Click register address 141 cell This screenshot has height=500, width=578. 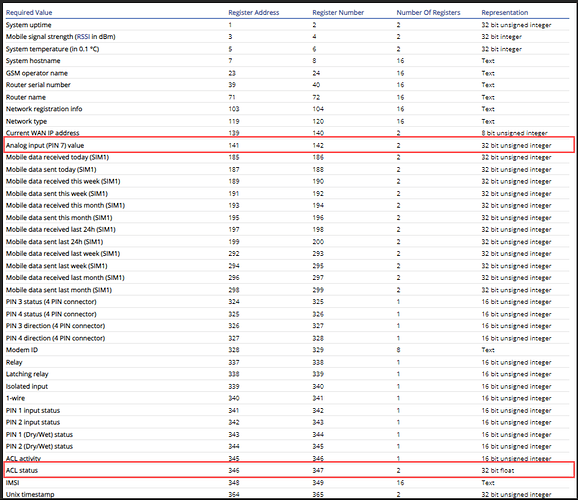tap(234, 146)
